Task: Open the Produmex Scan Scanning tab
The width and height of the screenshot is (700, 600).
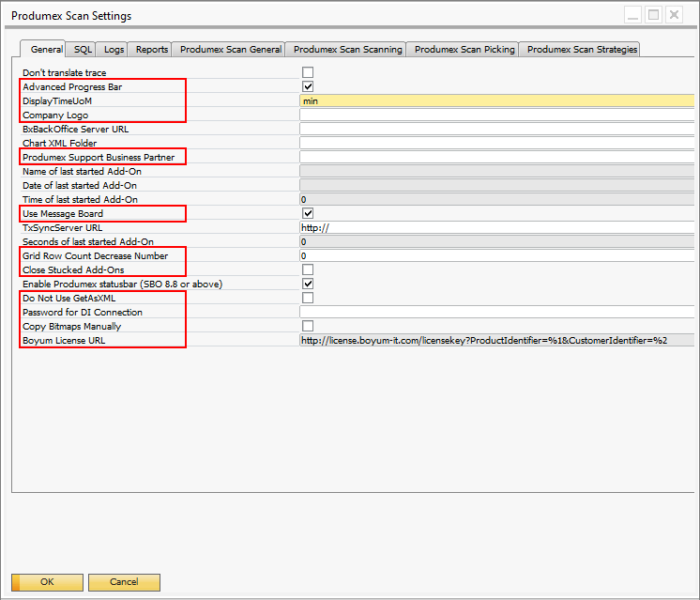Action: (x=347, y=50)
